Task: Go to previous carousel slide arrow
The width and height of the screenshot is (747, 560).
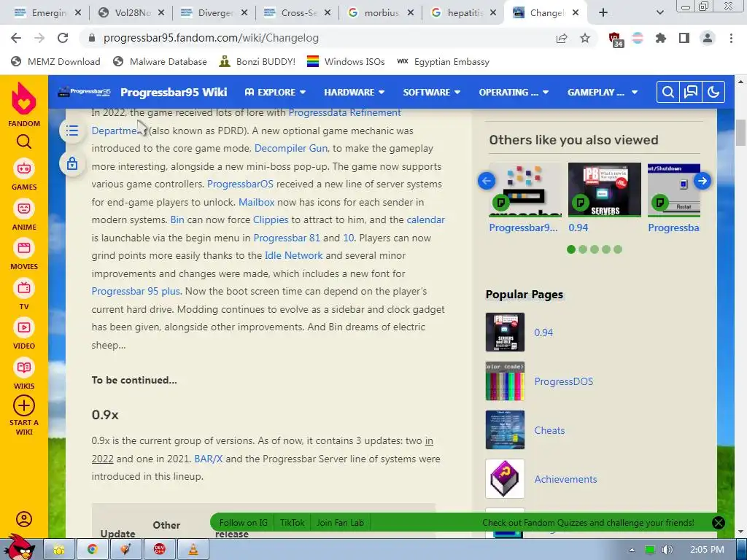Action: pyautogui.click(x=487, y=181)
